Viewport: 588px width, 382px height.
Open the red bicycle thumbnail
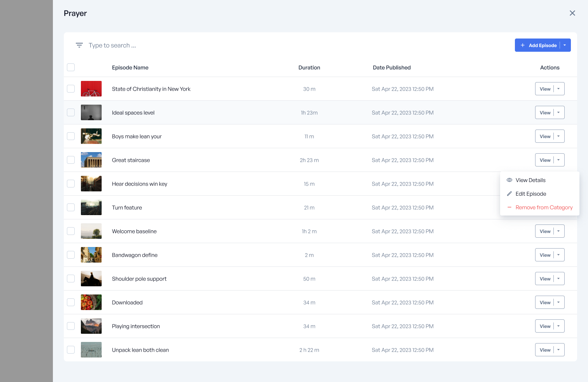click(91, 89)
